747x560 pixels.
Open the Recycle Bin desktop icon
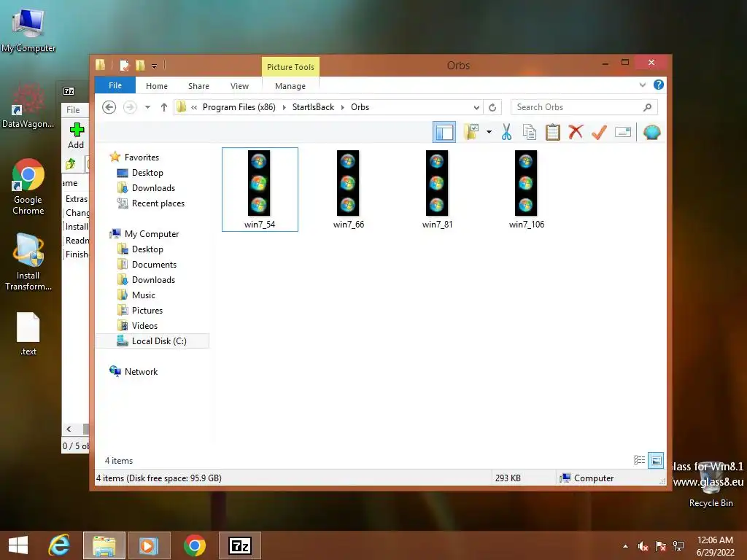[x=711, y=485]
